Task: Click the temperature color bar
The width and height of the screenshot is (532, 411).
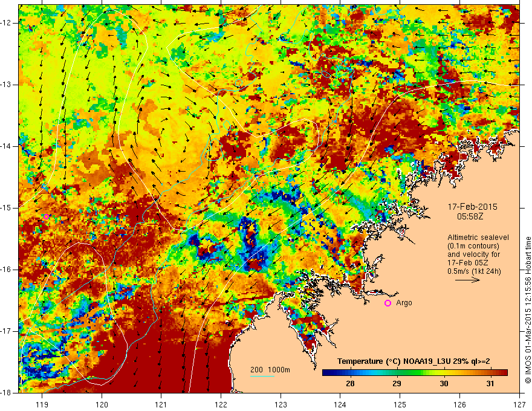Action: pos(415,373)
